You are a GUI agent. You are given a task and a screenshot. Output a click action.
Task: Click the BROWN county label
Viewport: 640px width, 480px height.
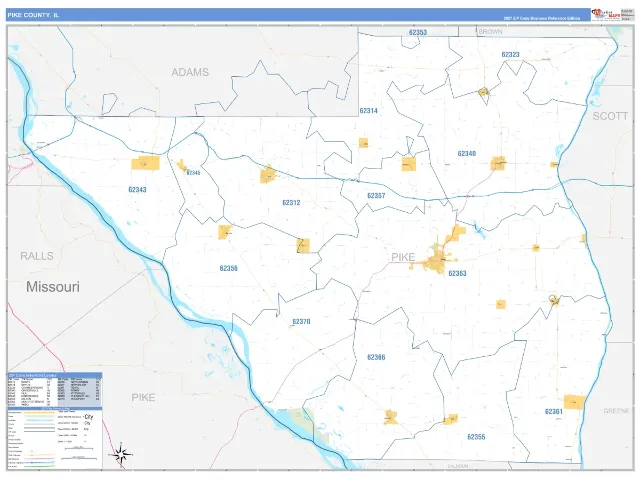[490, 31]
